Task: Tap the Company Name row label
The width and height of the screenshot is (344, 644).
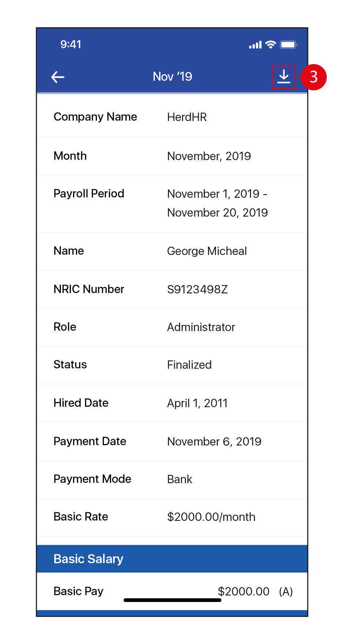Action: click(95, 117)
